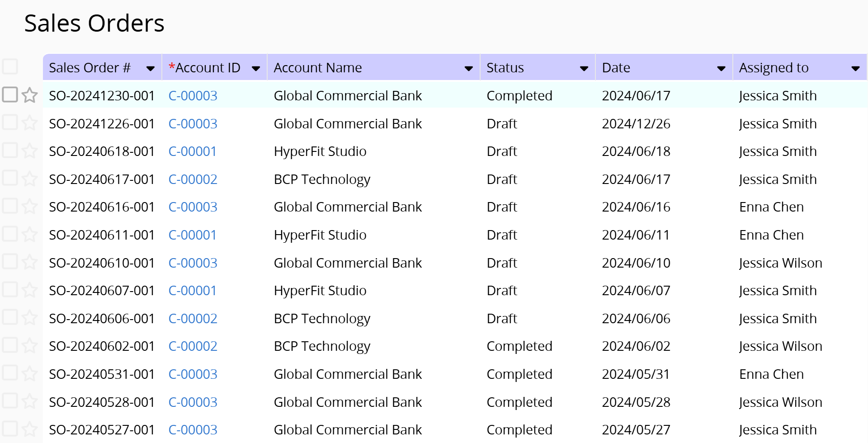
Task: Select sales order SO-20240527-001 number cell
Action: tap(102, 430)
